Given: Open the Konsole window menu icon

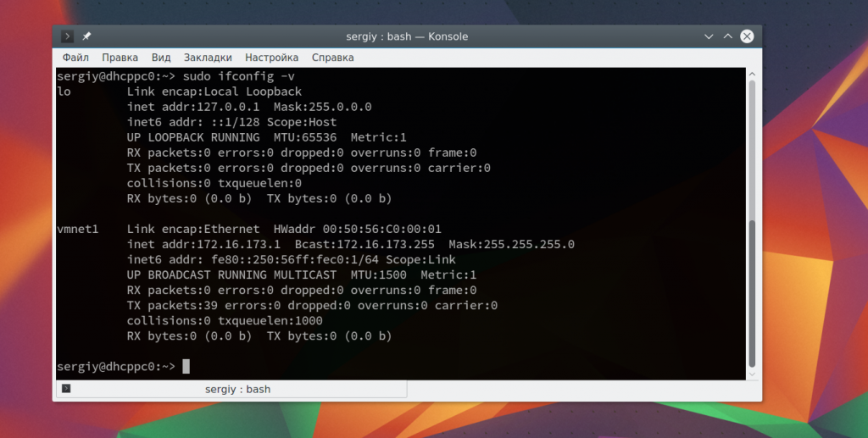Looking at the screenshot, I should tap(68, 36).
